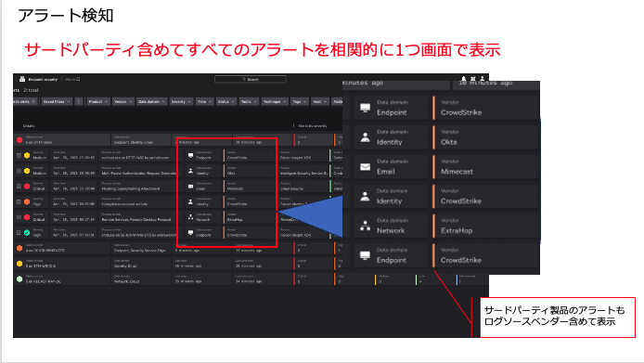Click Mimecast vendor cell in zoomed panel
Viewport: 644px width, 363px height.
pos(486,167)
